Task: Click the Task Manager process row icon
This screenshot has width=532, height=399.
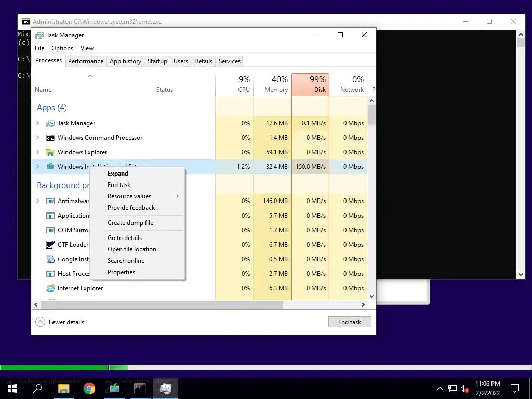Action: (x=50, y=123)
